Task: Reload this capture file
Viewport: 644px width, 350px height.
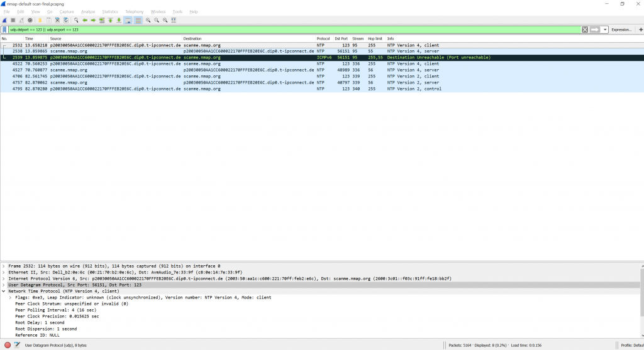Action: [x=65, y=20]
